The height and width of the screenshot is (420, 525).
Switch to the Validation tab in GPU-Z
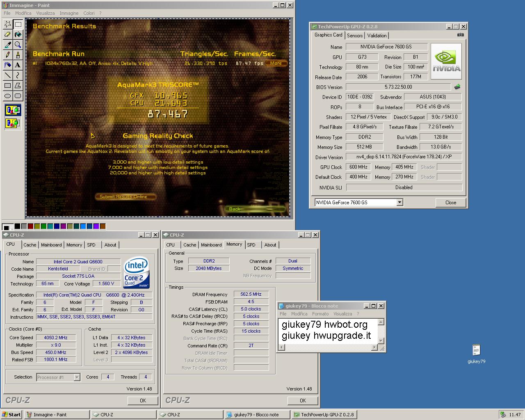tap(377, 36)
